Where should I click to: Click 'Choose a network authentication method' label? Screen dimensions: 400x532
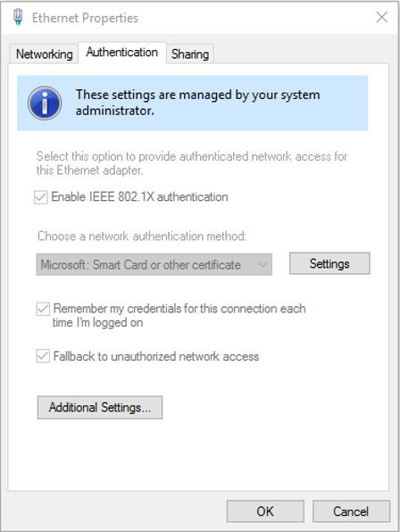pos(142,237)
